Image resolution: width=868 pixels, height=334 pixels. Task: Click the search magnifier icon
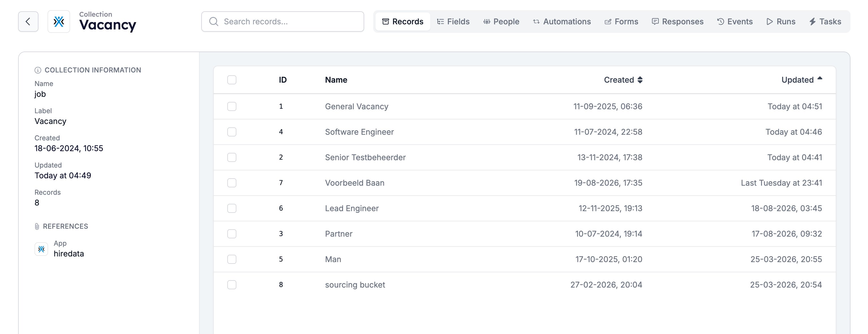coord(214,22)
